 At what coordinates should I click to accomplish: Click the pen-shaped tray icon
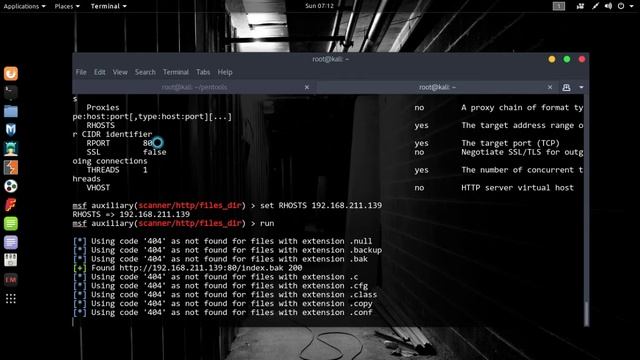pyautogui.click(x=595, y=6)
